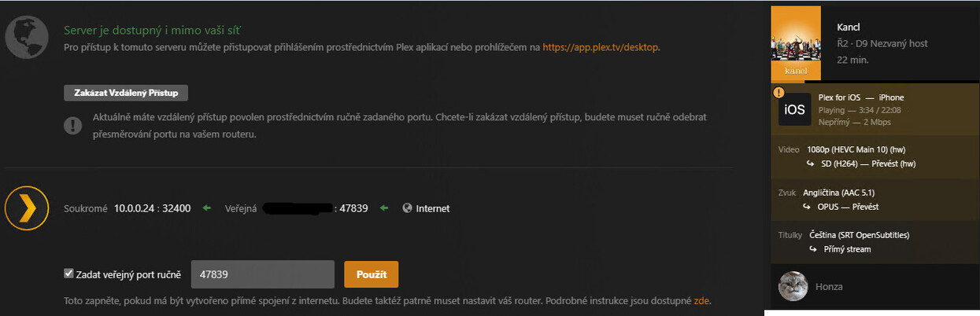Click green arrow after private port 32400
The height and width of the screenshot is (316, 980).
(x=207, y=208)
